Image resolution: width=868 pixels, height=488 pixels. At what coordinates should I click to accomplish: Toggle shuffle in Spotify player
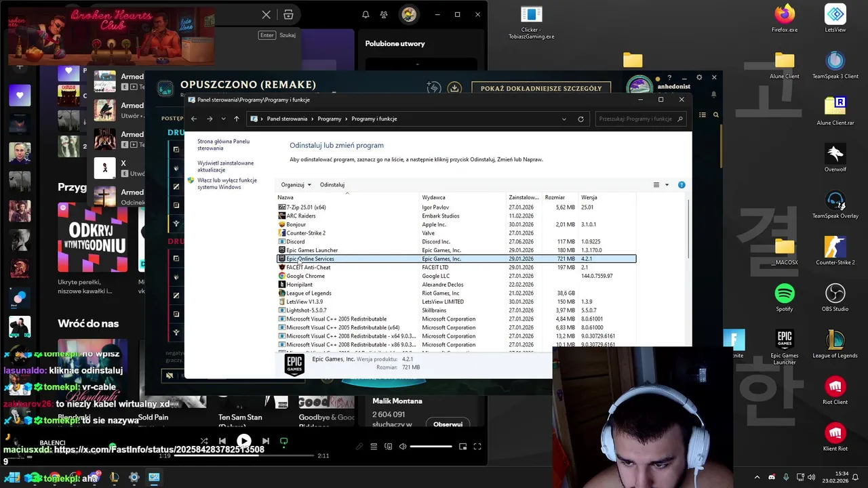(204, 441)
